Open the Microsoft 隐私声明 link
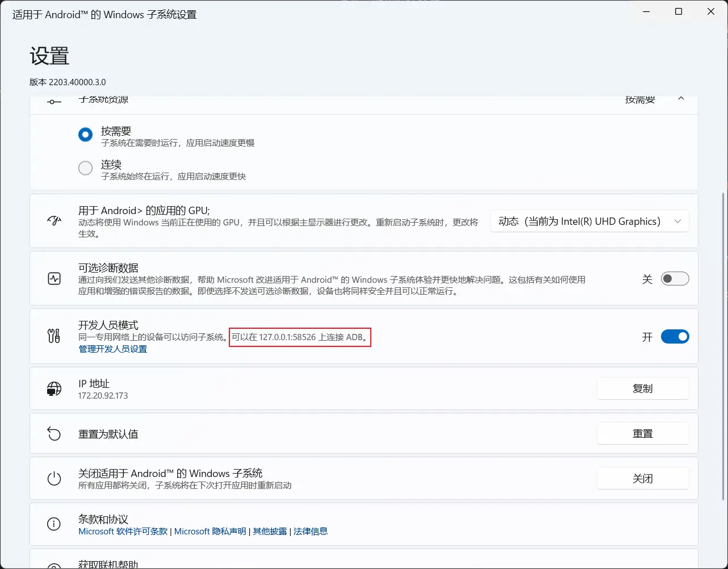Image resolution: width=728 pixels, height=569 pixels. coord(210,531)
